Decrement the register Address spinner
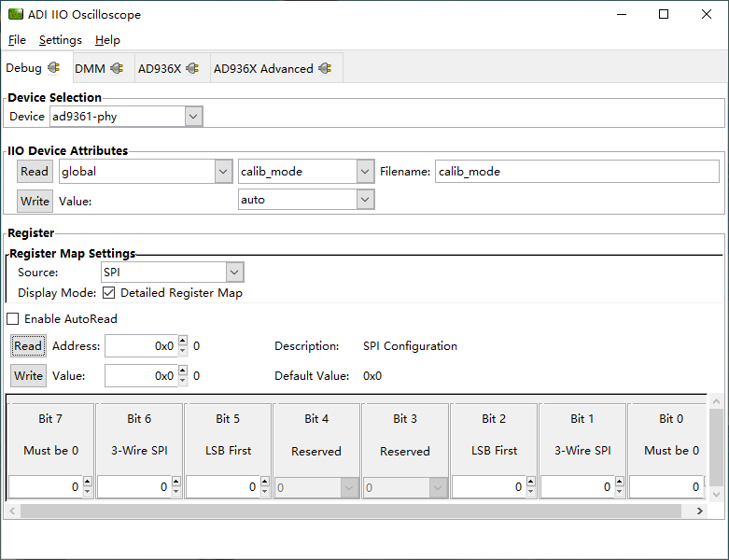Image resolution: width=729 pixels, height=560 pixels. pyautogui.click(x=183, y=351)
